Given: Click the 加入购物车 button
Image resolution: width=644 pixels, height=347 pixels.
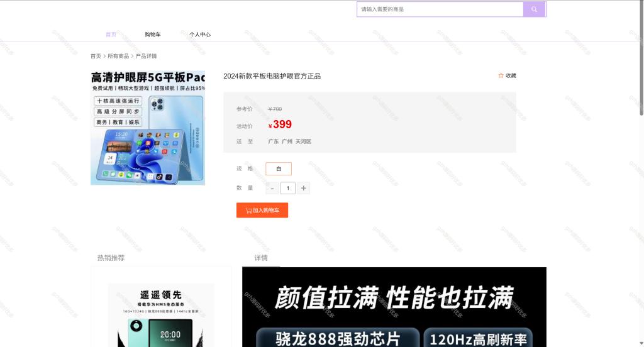Looking at the screenshot, I should coord(262,210).
